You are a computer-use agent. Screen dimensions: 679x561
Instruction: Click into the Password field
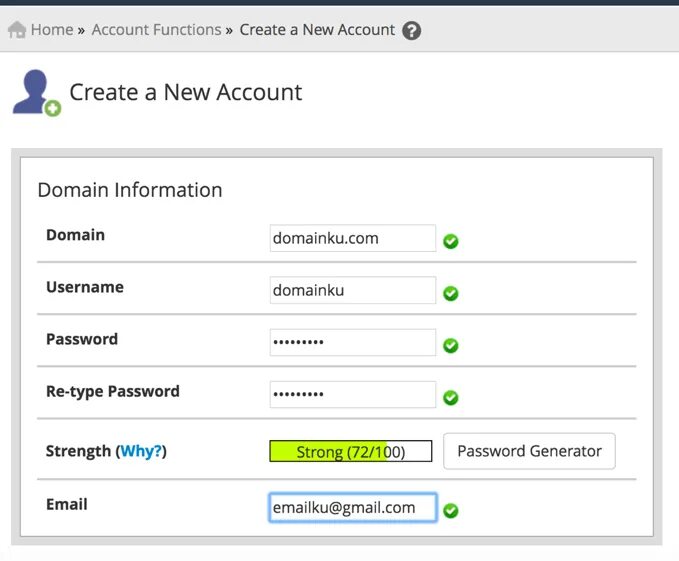click(x=352, y=343)
